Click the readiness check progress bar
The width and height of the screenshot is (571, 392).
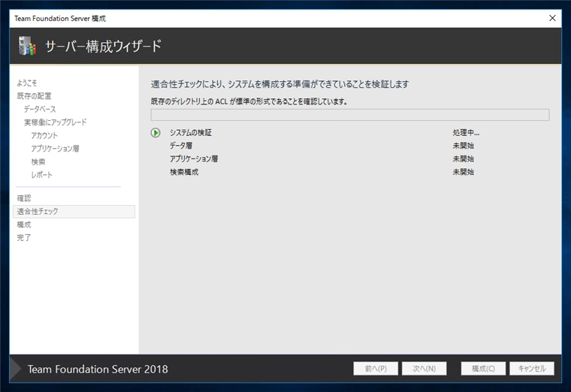coord(350,115)
